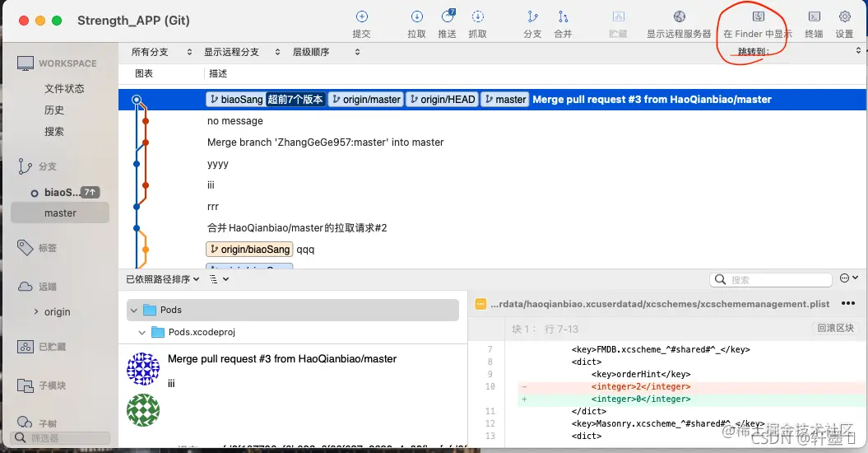Click the submodules (子模块) sidebar icon
The height and width of the screenshot is (453, 868).
pos(25,385)
